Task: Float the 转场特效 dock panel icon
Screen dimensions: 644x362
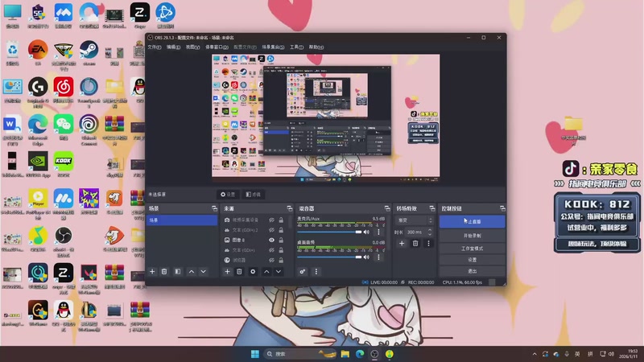Action: [x=432, y=208]
